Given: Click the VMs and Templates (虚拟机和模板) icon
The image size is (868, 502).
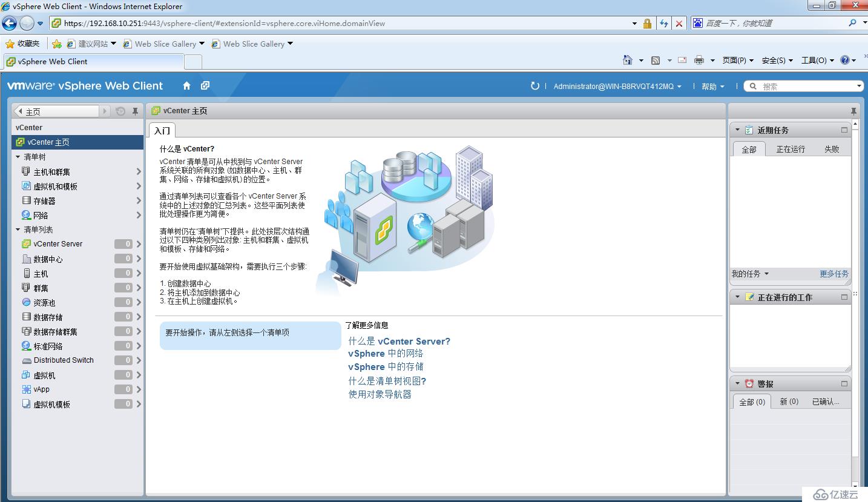Looking at the screenshot, I should [x=26, y=186].
